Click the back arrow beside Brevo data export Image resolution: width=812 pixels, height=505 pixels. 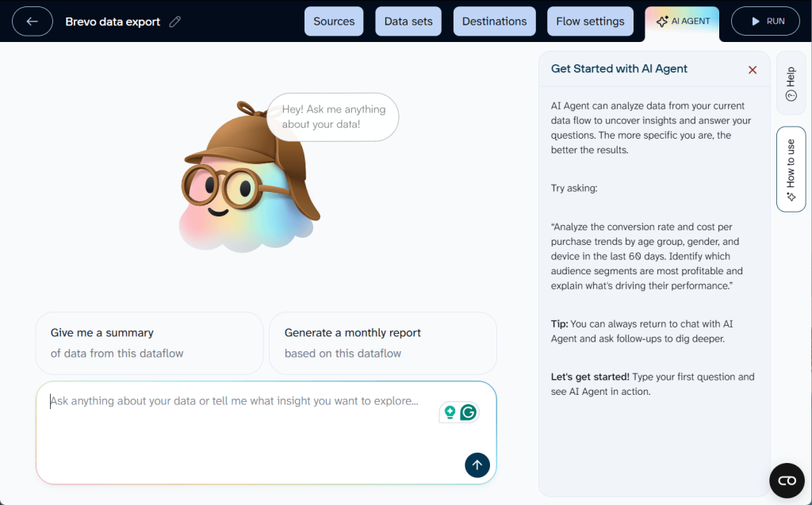click(32, 21)
